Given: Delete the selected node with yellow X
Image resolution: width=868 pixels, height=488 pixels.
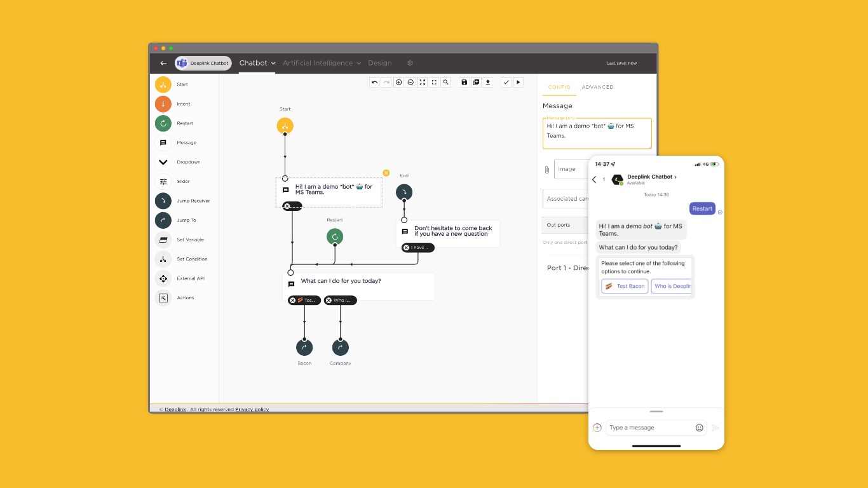Looking at the screenshot, I should (386, 173).
